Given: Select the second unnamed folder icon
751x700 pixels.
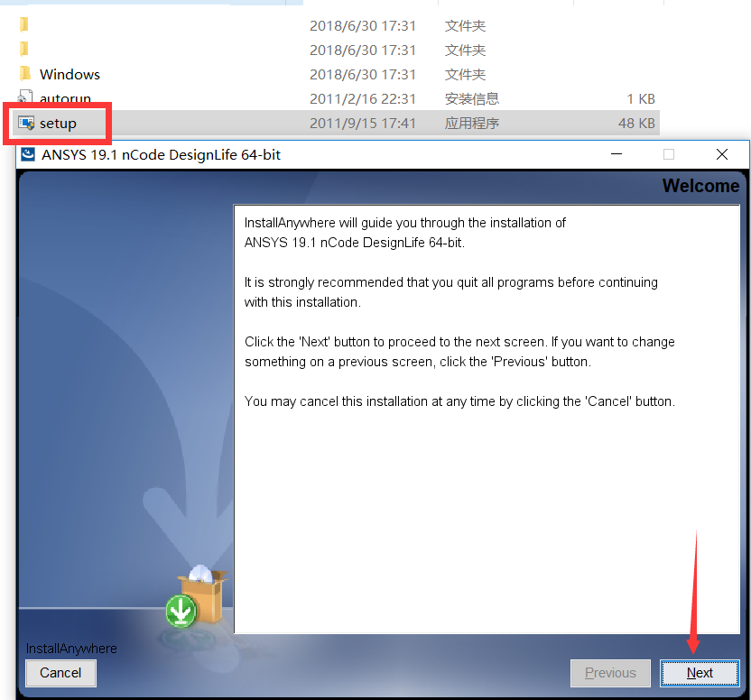Looking at the screenshot, I should coord(24,49).
